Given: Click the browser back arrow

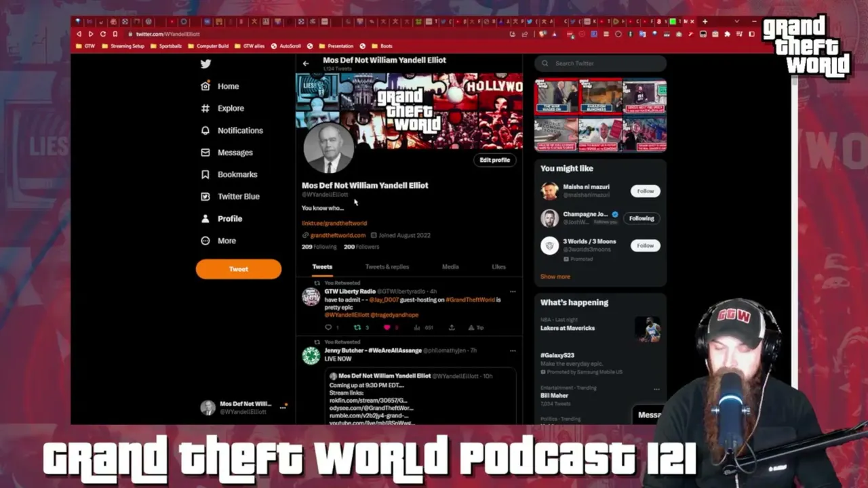Looking at the screenshot, I should click(x=79, y=34).
